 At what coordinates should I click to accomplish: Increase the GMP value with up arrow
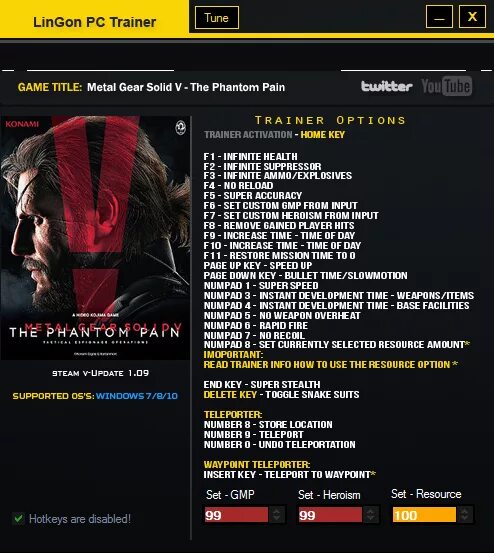276,511
